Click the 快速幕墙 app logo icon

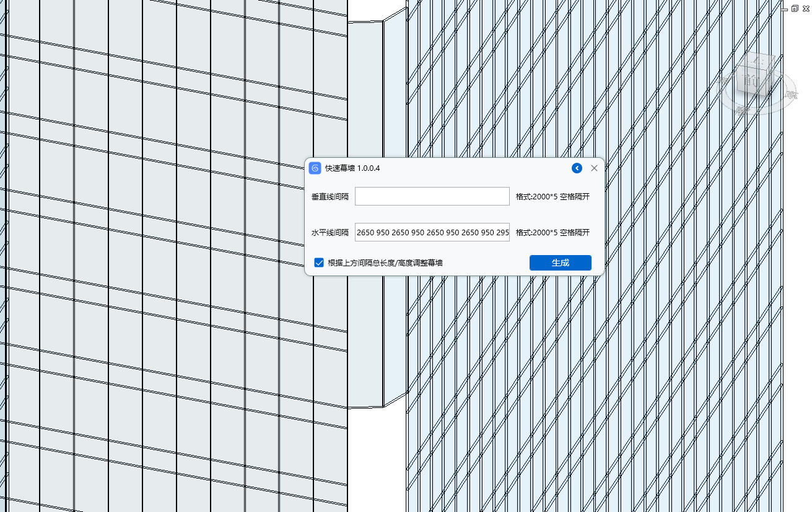[x=315, y=168]
